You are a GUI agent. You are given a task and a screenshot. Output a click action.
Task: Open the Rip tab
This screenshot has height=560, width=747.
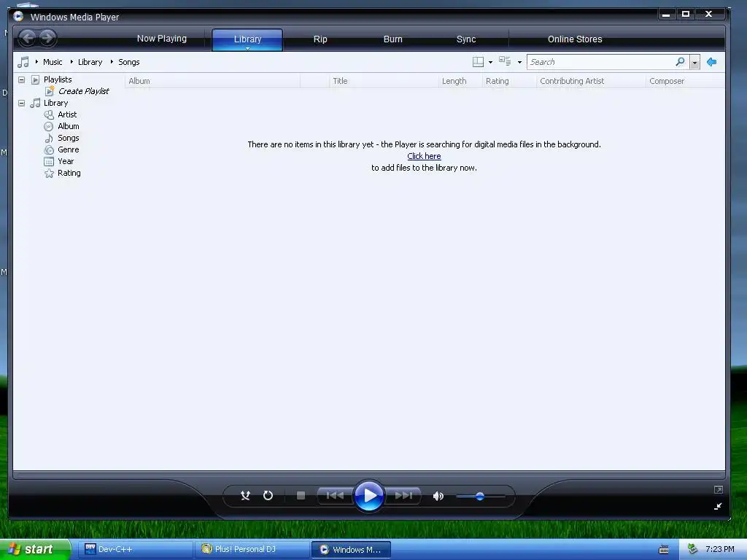(x=320, y=39)
